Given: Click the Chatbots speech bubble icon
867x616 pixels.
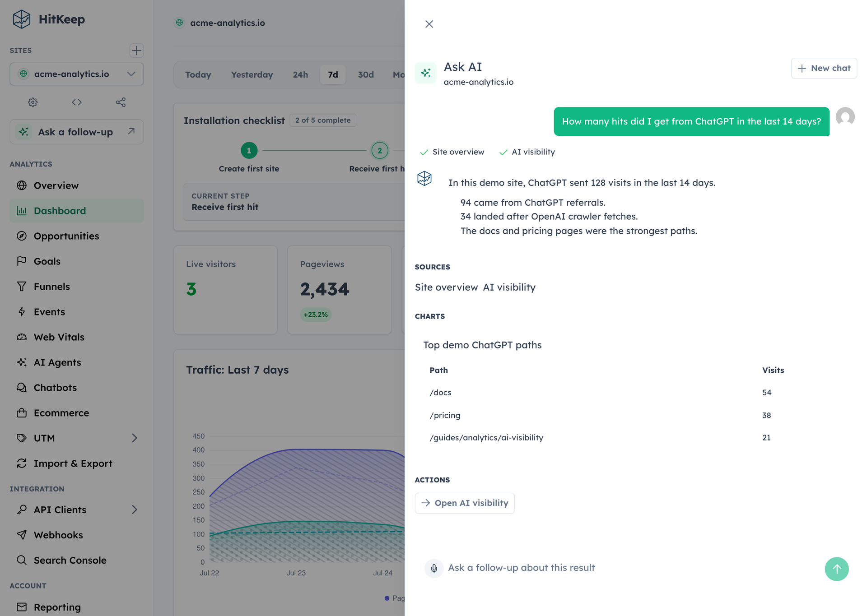Looking at the screenshot, I should pos(22,388).
